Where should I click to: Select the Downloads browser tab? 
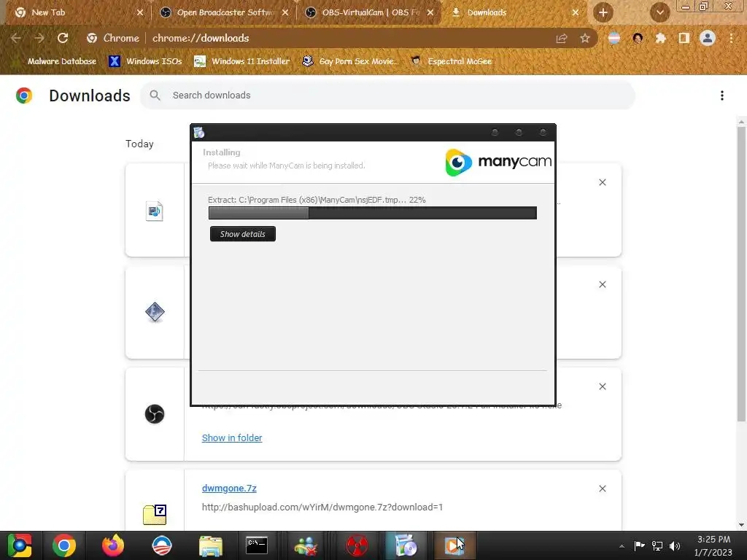514,12
